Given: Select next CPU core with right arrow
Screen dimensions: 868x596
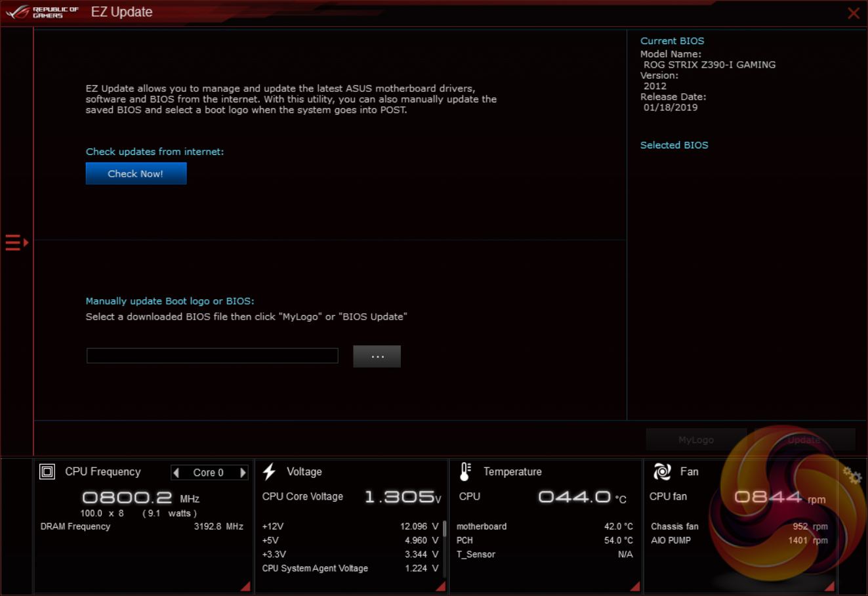Looking at the screenshot, I should tap(243, 473).
